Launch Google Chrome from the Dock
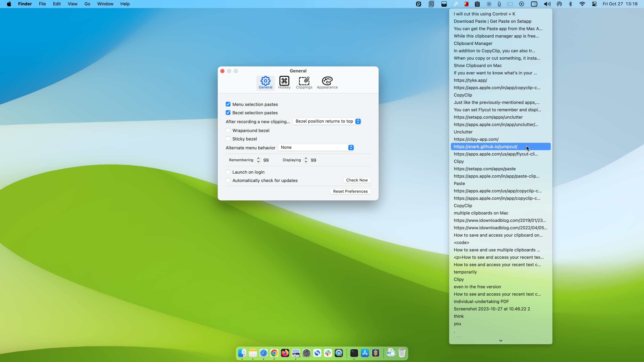Image resolution: width=644 pixels, height=362 pixels. [x=274, y=353]
